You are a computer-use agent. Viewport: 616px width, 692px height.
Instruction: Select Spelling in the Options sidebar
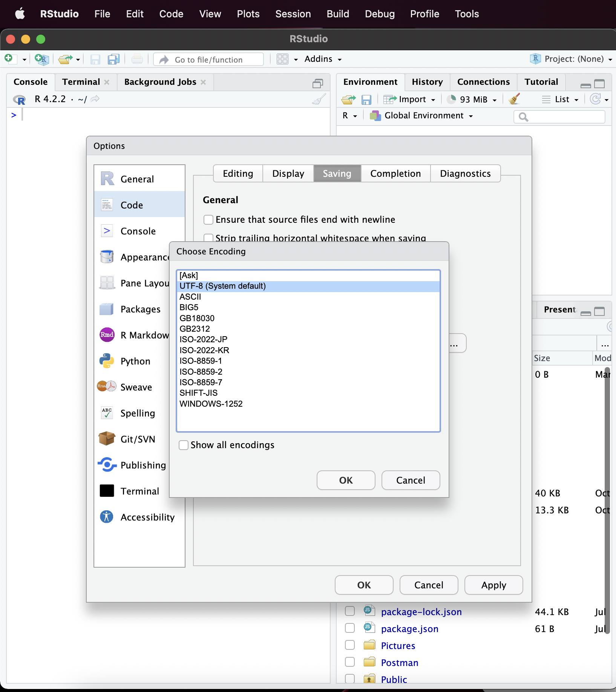point(132,413)
